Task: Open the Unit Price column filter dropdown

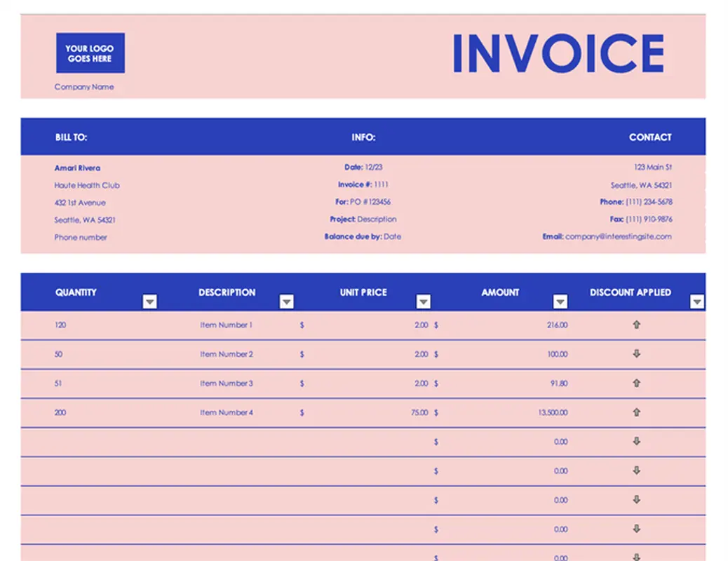Action: tap(423, 302)
